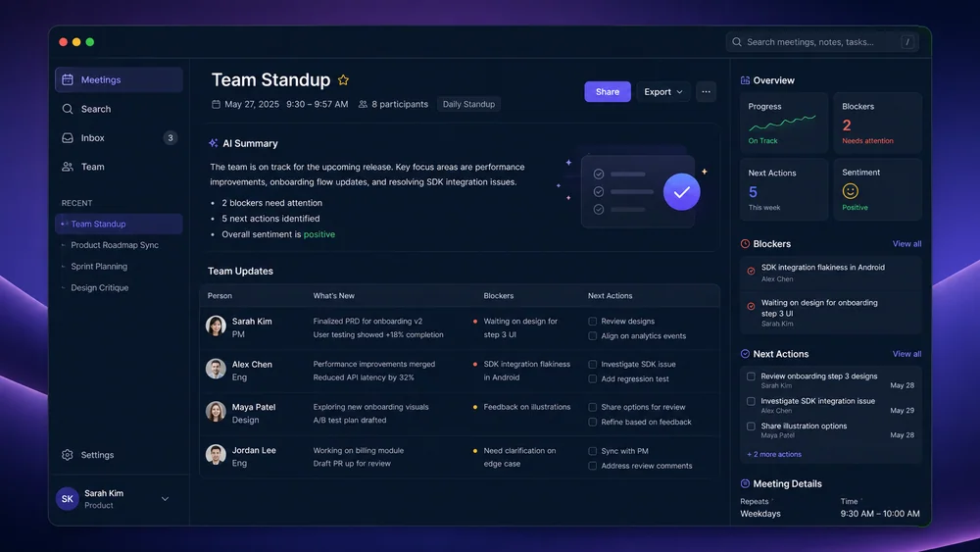The image size is (980, 552).
Task: Open the Meetings section in sidebar
Action: (x=119, y=79)
